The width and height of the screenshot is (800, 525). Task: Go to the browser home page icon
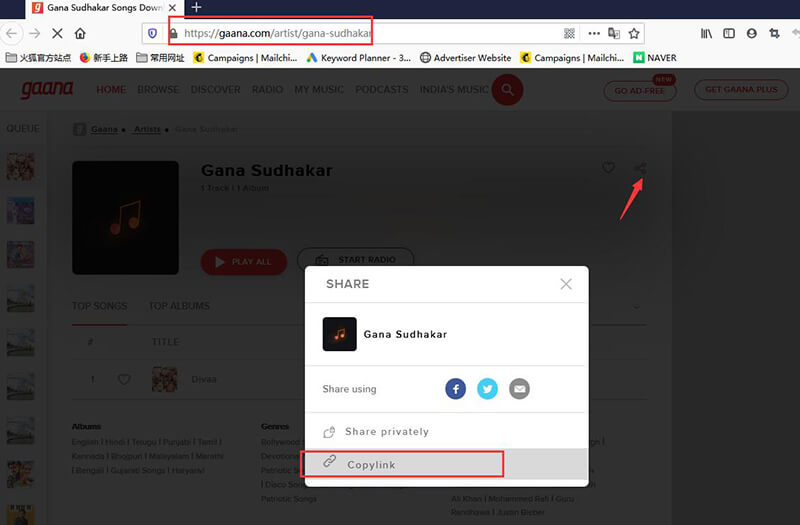tap(80, 34)
